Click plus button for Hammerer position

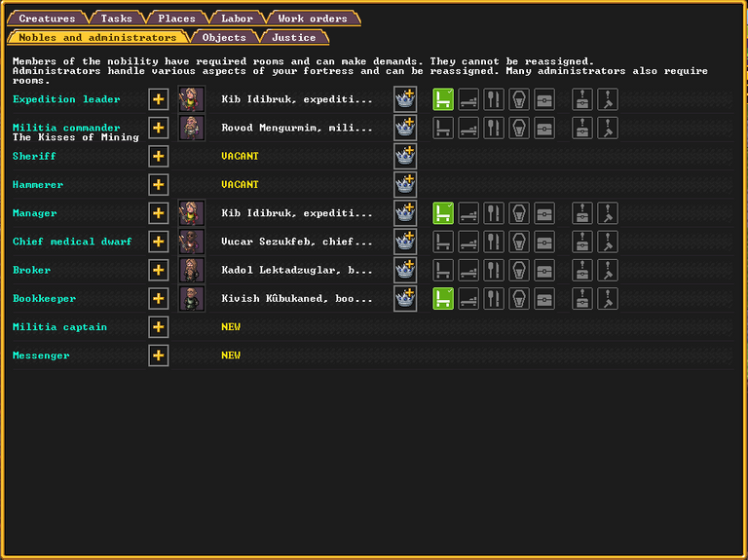point(159,185)
